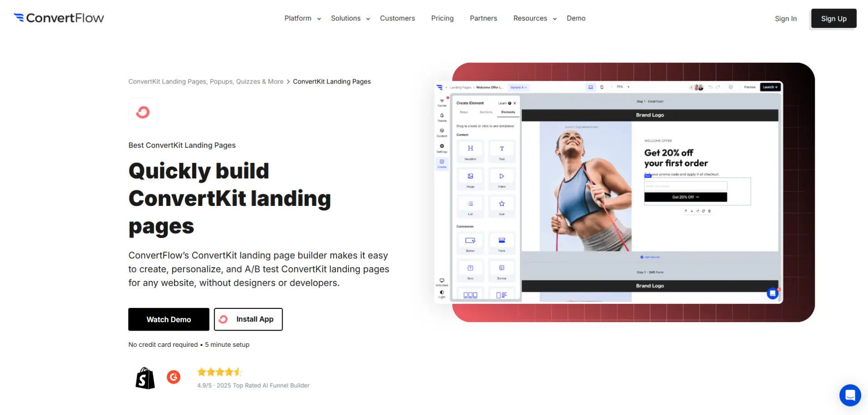Switch to Steps tab in builder preview
868x415 pixels.
tap(464, 112)
